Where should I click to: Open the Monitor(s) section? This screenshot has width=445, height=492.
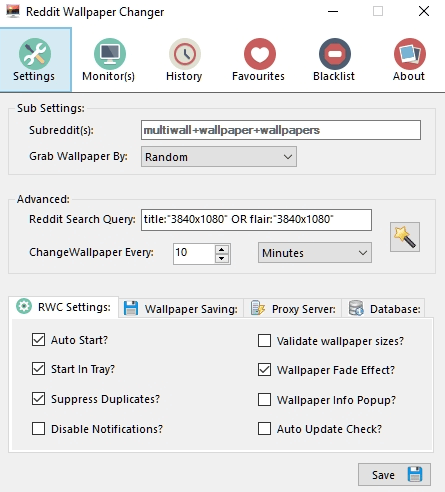pyautogui.click(x=109, y=60)
